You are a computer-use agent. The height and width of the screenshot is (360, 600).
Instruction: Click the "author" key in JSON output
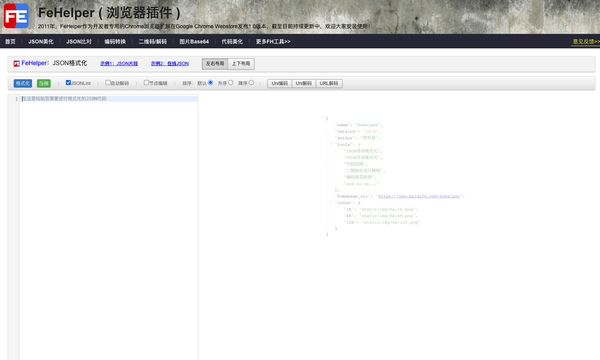(x=345, y=138)
